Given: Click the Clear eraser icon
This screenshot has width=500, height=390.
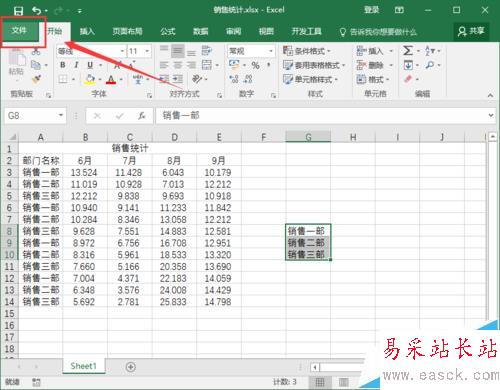Looking at the screenshot, I should point(408,79).
